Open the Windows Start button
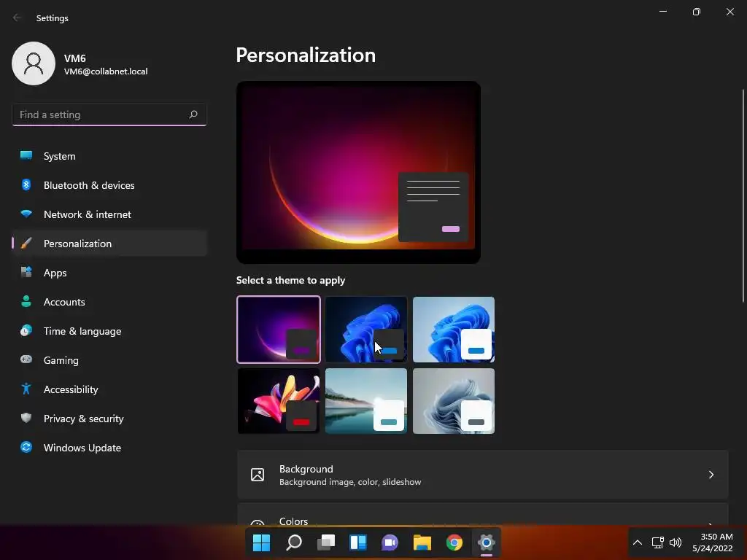This screenshot has width=747, height=560. tap(261, 542)
